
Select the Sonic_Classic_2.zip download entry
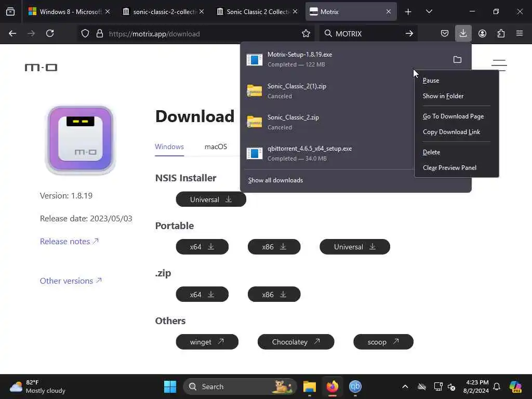pos(327,122)
